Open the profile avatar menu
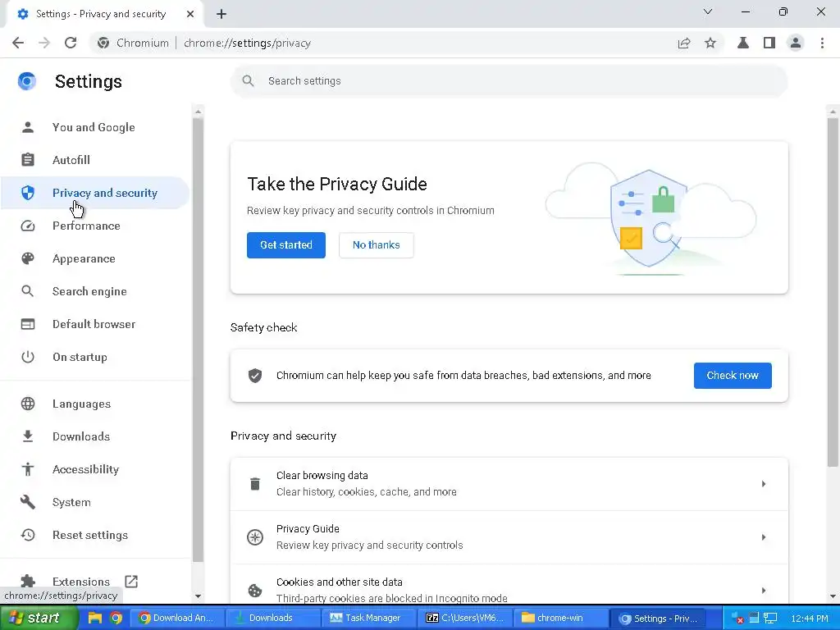 point(796,43)
